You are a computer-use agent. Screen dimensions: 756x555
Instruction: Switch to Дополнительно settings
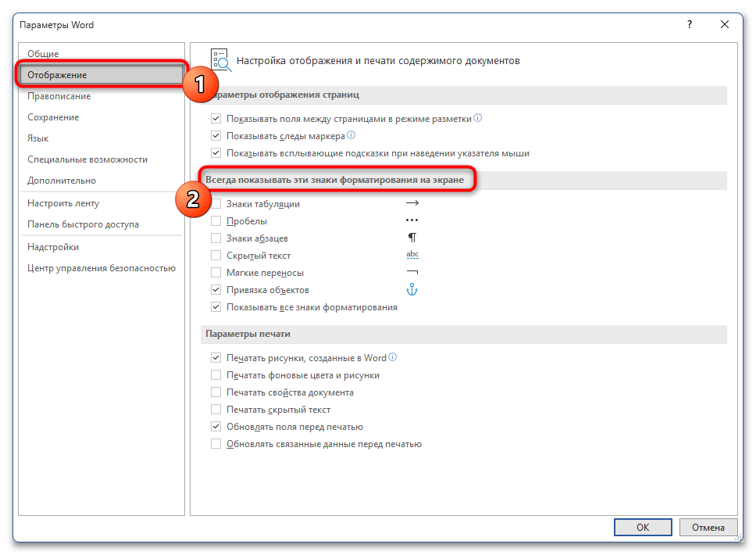[x=102, y=181]
